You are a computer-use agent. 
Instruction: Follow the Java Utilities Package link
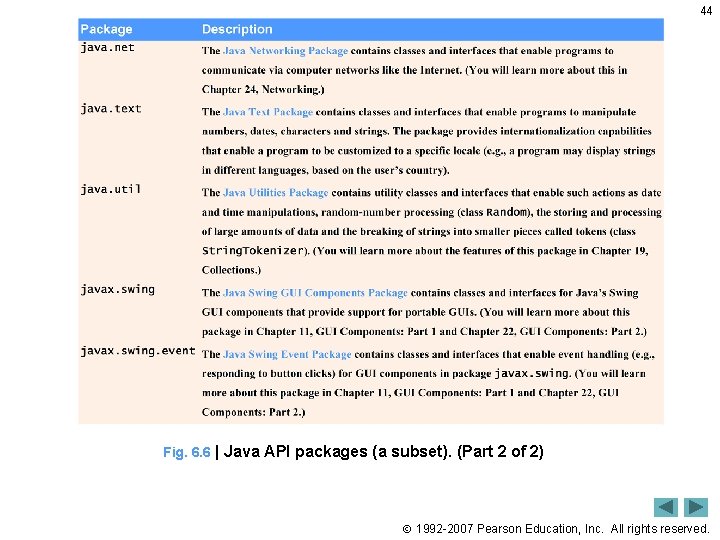[276, 192]
